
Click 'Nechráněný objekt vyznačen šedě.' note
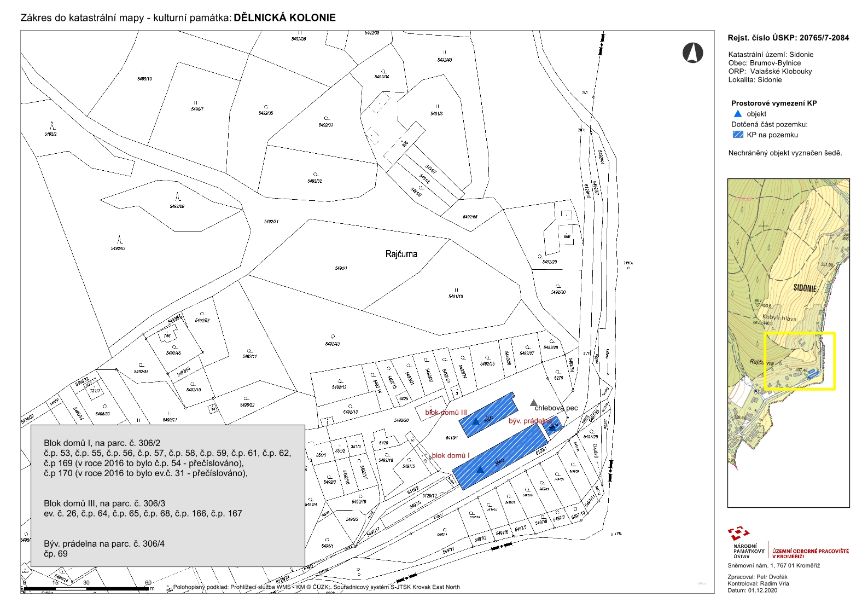[785, 153]
